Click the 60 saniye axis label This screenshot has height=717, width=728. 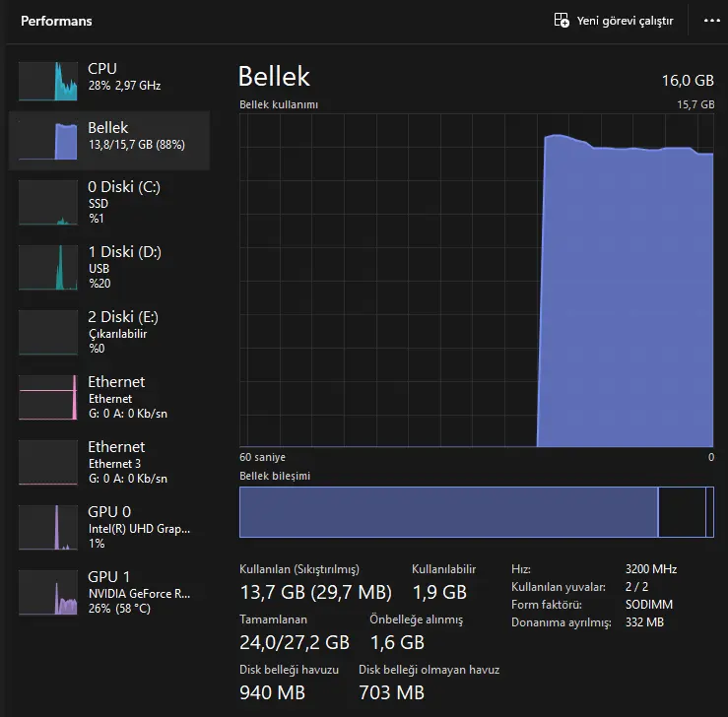[262, 457]
